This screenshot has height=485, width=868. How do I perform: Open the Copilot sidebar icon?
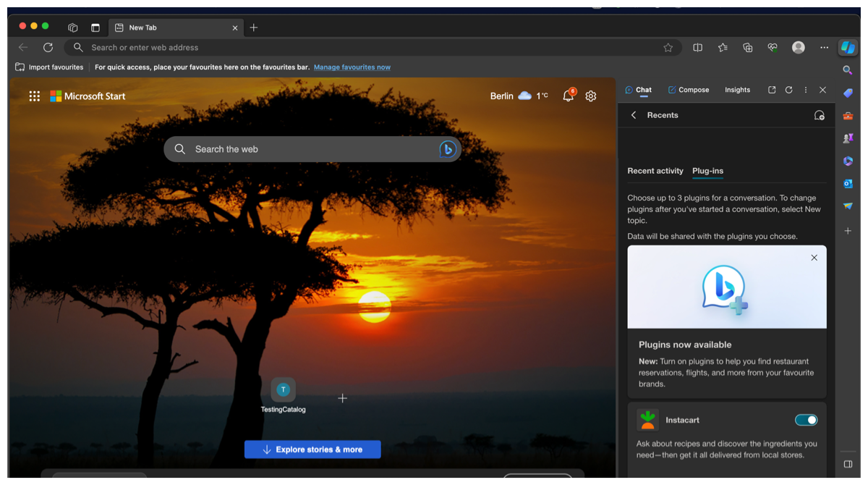tap(848, 47)
